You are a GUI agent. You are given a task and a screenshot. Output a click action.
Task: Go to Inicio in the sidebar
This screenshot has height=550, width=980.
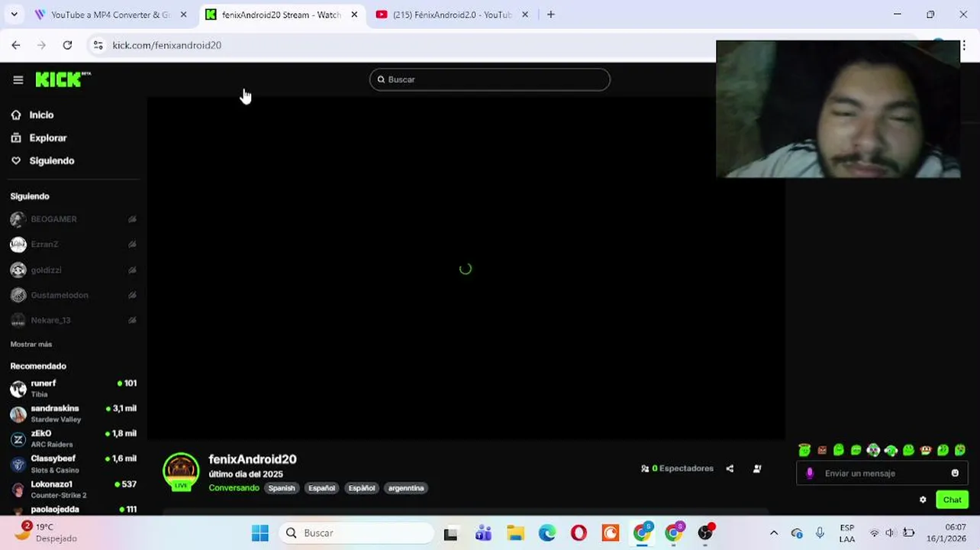click(x=41, y=115)
